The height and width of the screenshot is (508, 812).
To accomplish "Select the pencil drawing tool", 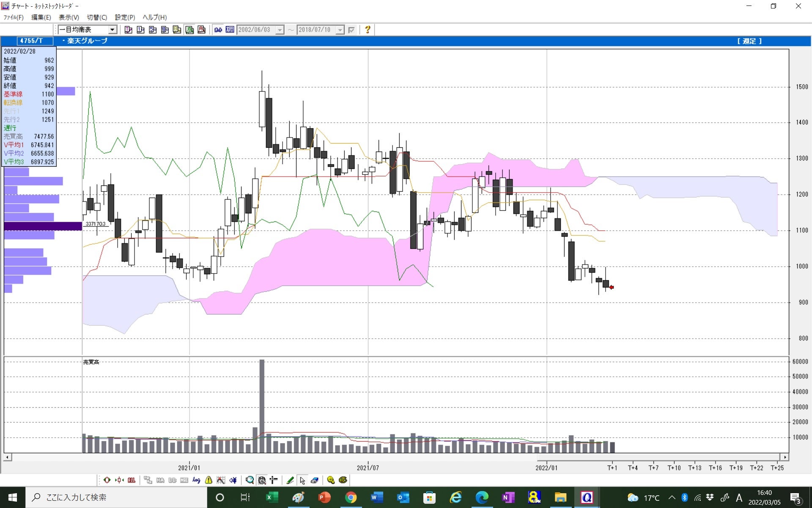I will tap(290, 480).
